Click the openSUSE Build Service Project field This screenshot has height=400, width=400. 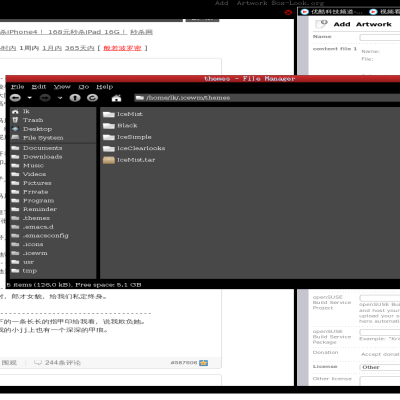pos(380,298)
